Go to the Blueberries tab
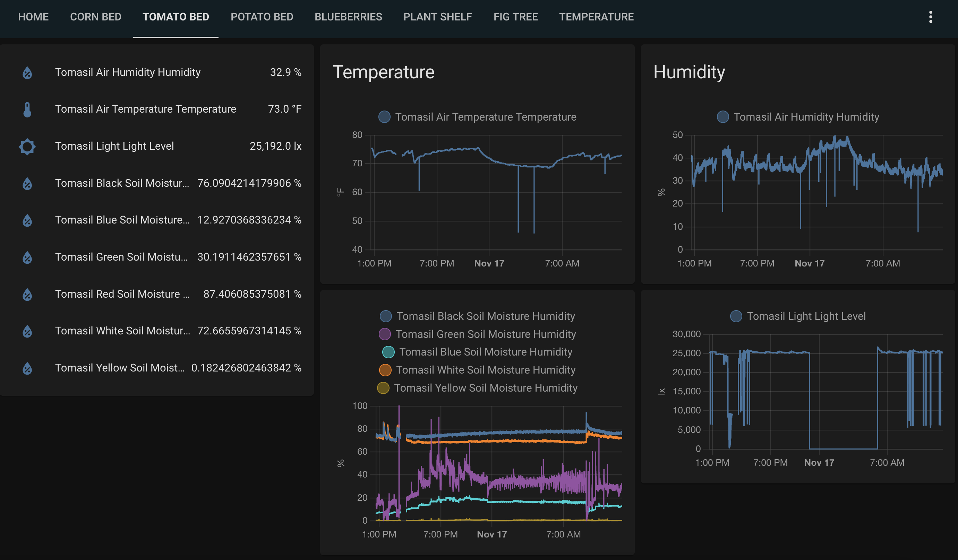Image resolution: width=958 pixels, height=560 pixels. click(348, 17)
